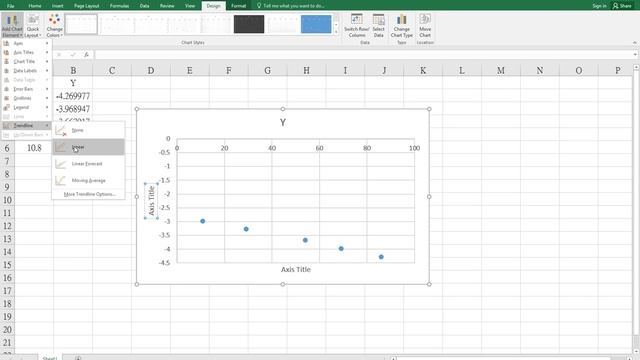Viewport: 640px width, 360px height.
Task: Open the Axes submenu item
Action: (x=26, y=43)
